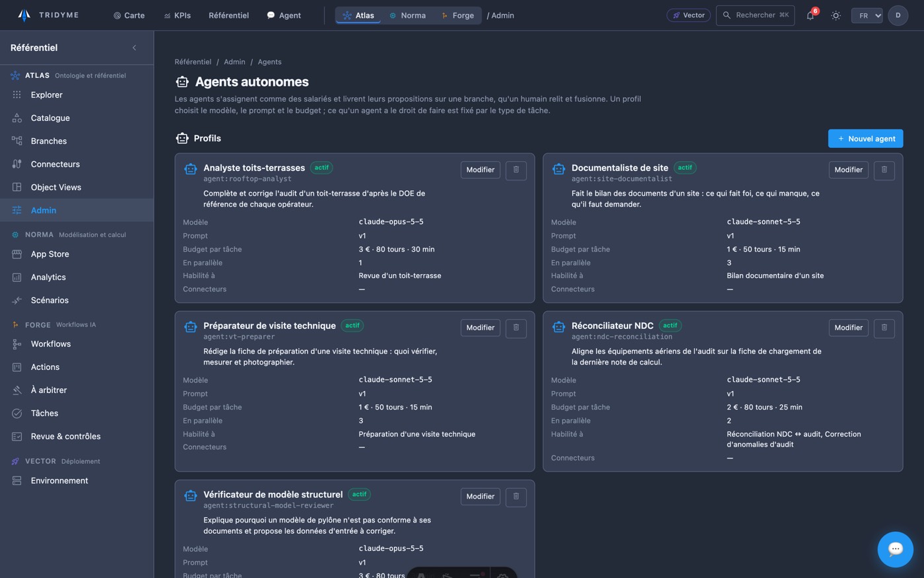
Task: Switch to the Forge tab
Action: tap(458, 15)
